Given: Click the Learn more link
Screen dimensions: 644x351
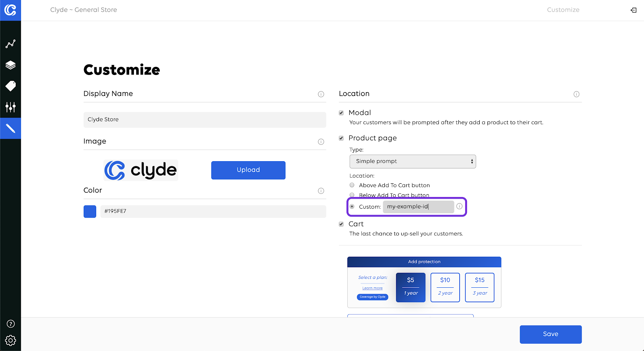Looking at the screenshot, I should coord(372,288).
